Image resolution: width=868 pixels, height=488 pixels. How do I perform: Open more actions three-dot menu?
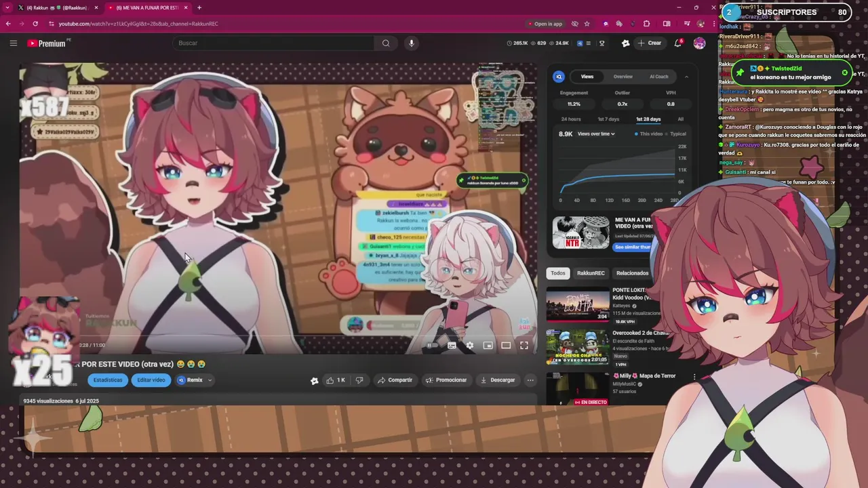pyautogui.click(x=530, y=380)
